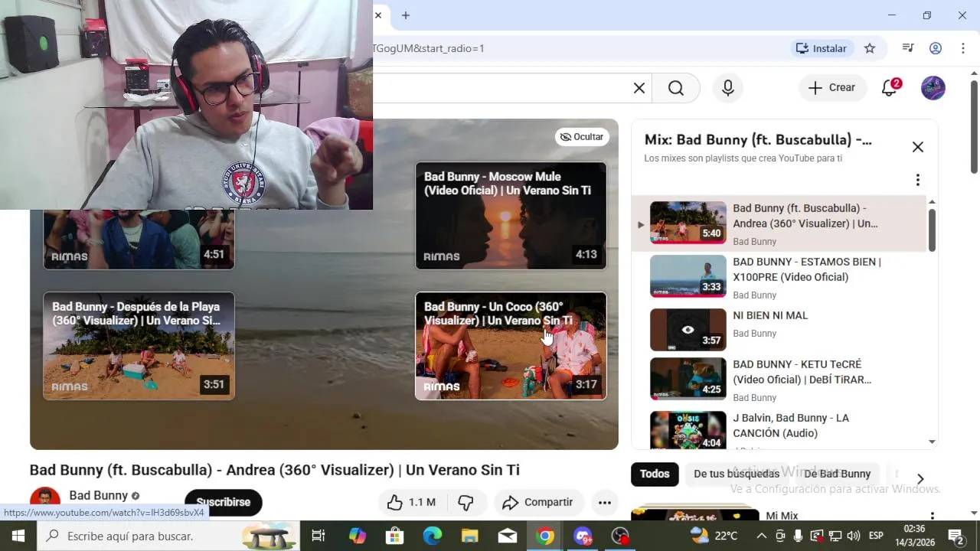Select ESTAMOS BIEN playlist item

tap(779, 277)
